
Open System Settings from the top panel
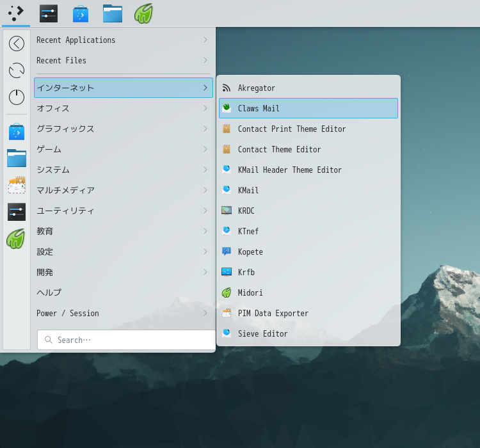tap(49, 13)
